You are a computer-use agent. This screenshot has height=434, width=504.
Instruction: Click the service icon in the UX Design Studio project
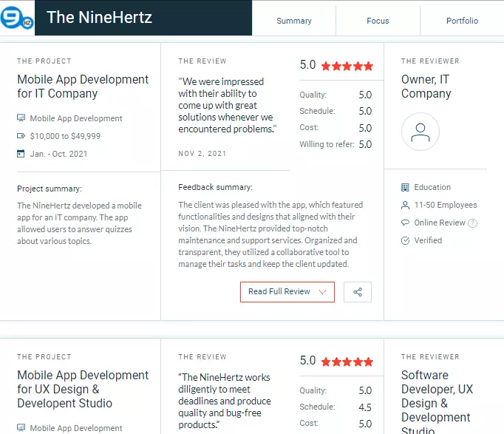(21, 428)
